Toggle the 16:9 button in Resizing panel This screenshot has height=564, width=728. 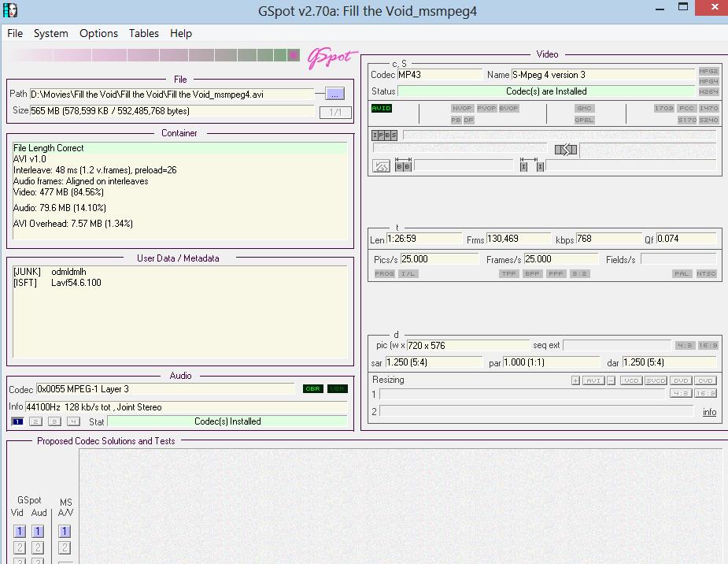[x=706, y=394]
